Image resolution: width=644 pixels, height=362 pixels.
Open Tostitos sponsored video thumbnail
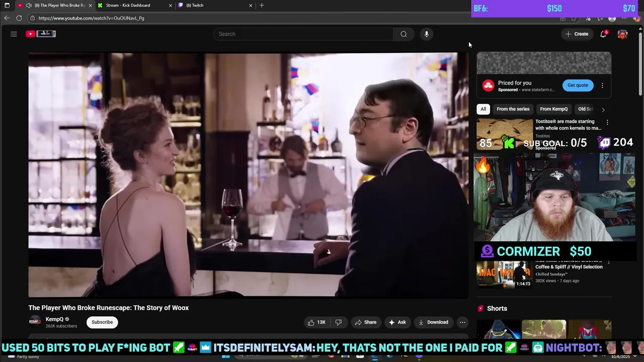(x=504, y=134)
